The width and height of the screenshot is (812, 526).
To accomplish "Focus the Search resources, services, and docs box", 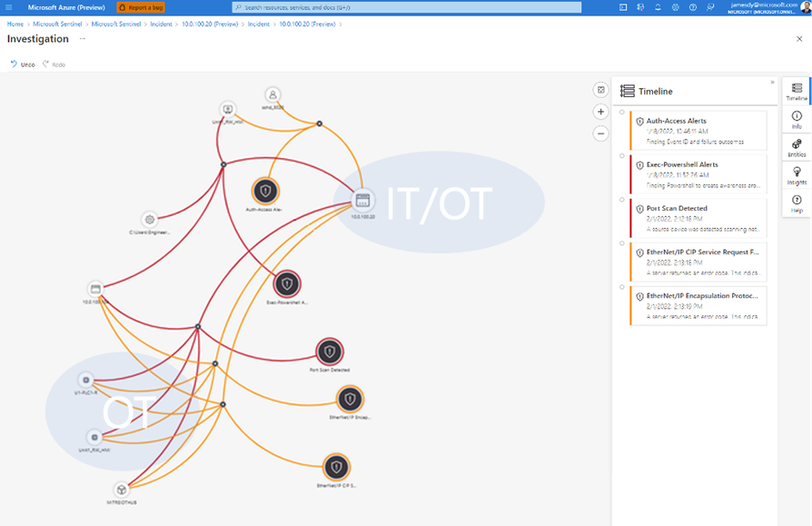I will pos(407,7).
